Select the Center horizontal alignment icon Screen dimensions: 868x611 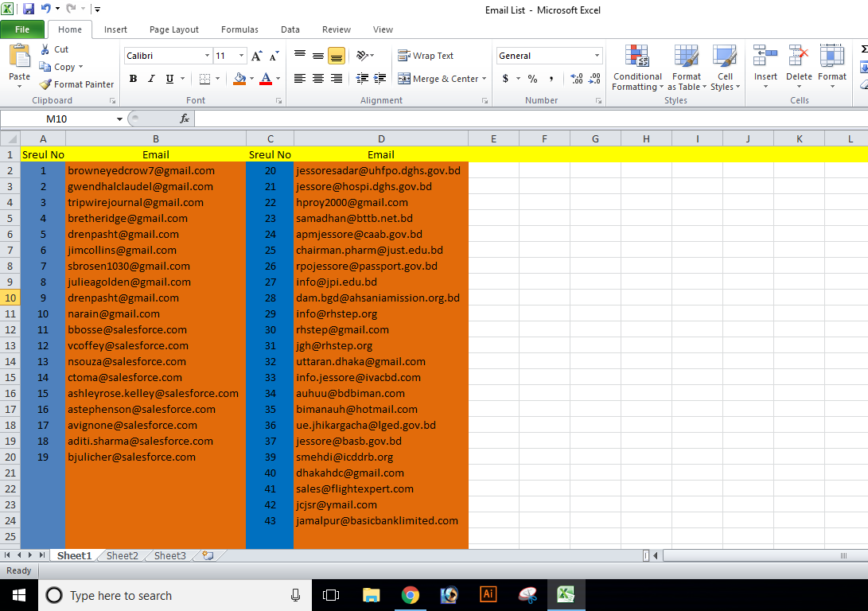pyautogui.click(x=318, y=79)
